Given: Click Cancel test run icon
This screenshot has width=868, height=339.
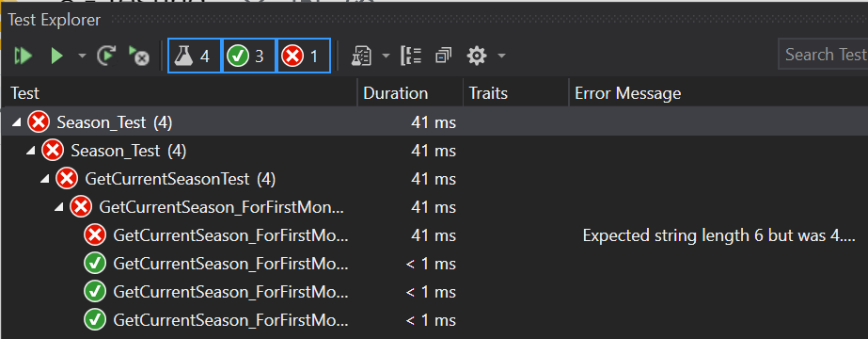Looking at the screenshot, I should (138, 56).
